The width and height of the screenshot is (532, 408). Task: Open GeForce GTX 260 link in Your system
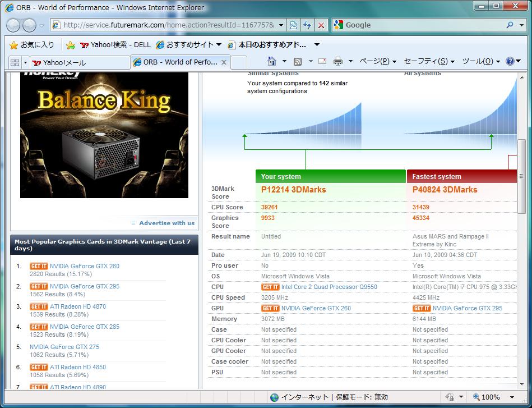point(316,309)
